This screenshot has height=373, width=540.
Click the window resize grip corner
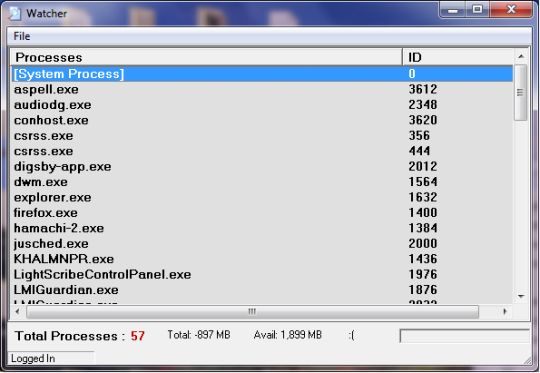pos(528,361)
